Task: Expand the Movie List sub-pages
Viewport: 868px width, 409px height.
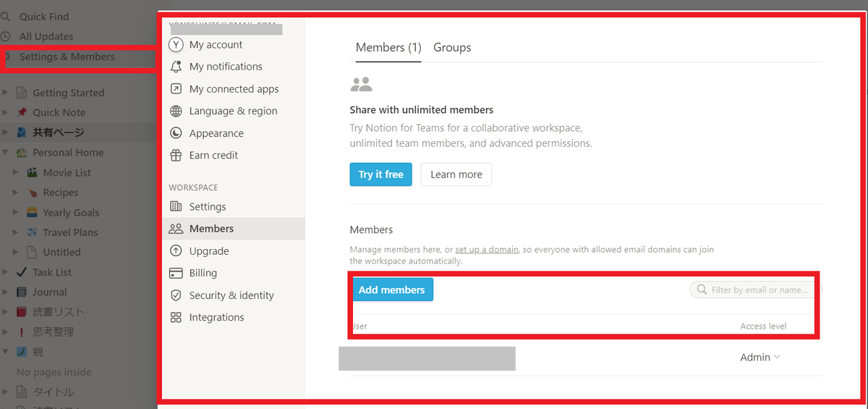Action: tap(16, 172)
